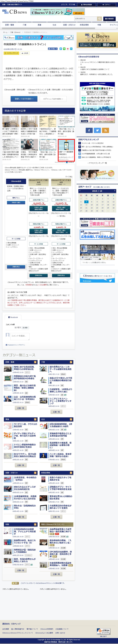Click 手続きへ進む under CBnews会員 無料プラン
This screenshot has width=118, height=644.
pyautogui.click(x=16, y=203)
